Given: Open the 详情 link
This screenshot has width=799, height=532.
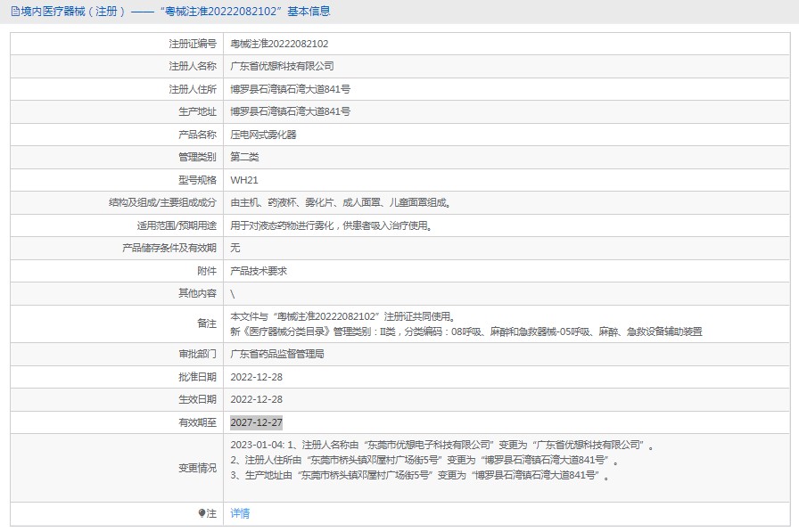Looking at the screenshot, I should coord(240,513).
